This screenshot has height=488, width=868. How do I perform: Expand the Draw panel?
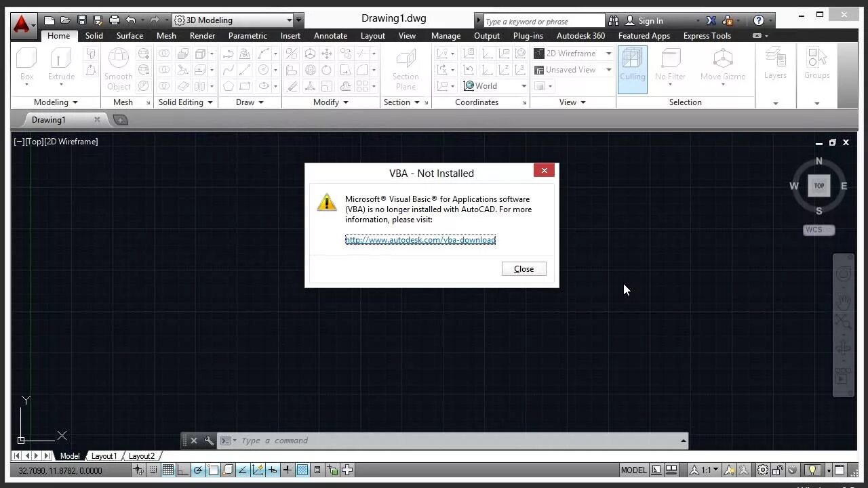261,102
